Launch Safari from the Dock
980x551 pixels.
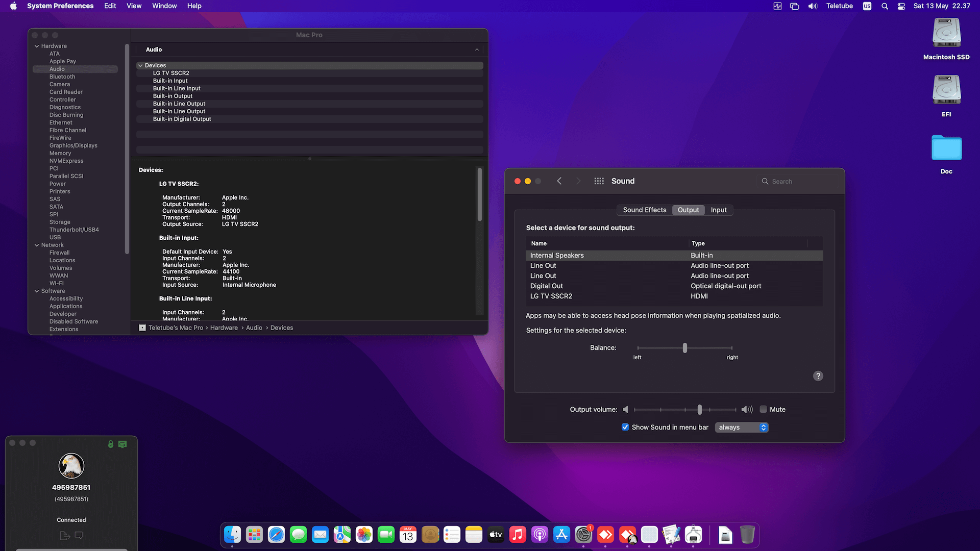click(x=276, y=535)
